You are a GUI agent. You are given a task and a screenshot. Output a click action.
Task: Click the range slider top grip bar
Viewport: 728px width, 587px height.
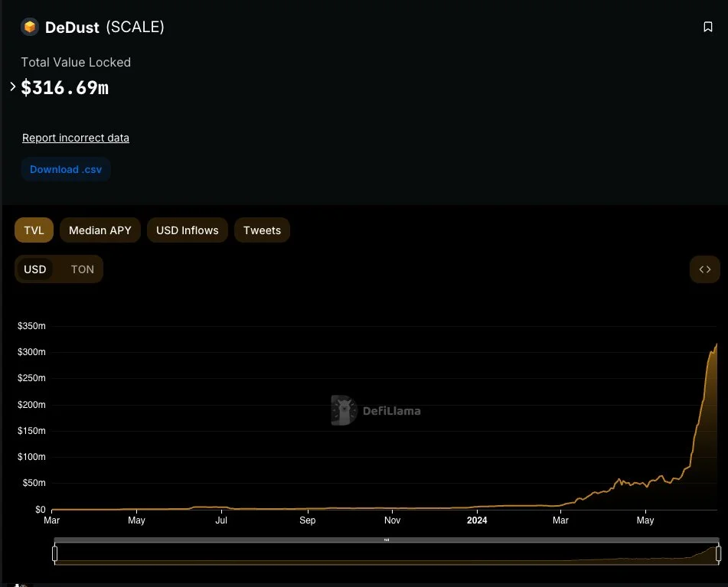pos(387,540)
